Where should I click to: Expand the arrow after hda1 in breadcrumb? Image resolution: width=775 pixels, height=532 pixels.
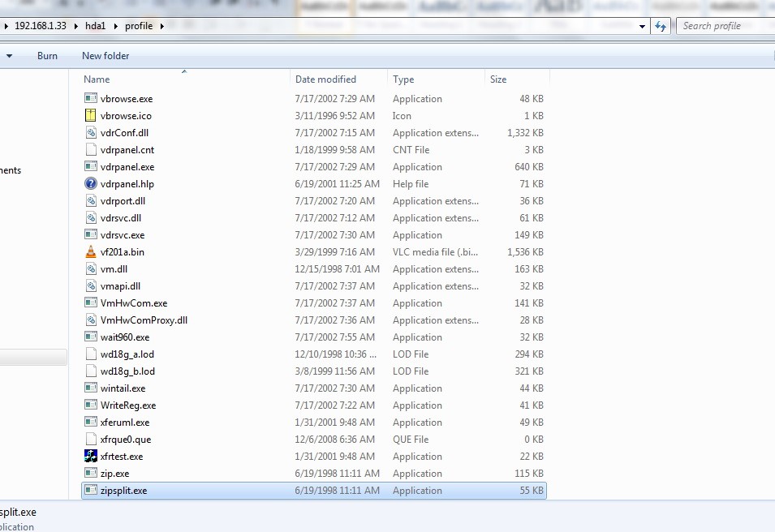click(x=116, y=26)
